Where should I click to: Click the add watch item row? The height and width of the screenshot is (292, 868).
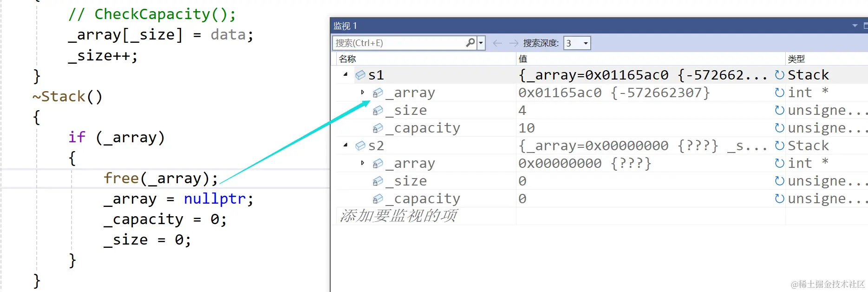398,216
